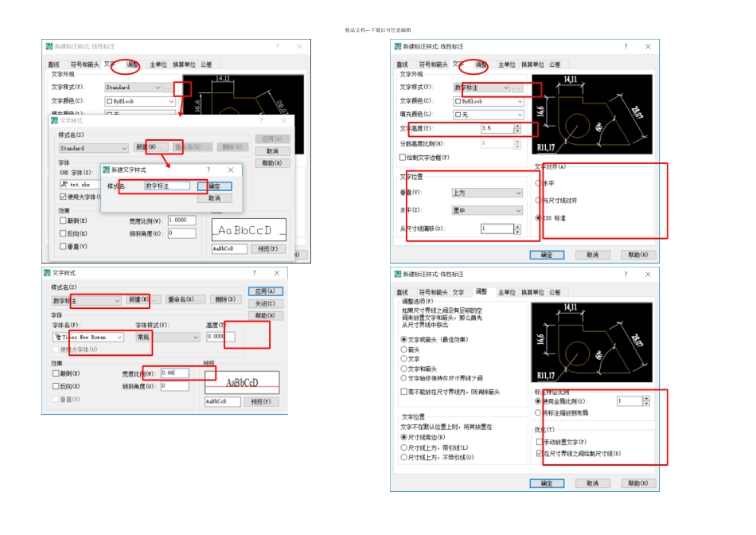Viewport: 756px width, 535px height.
Task: Decrease 从尺寸线偏移 value with the down arrow
Action: tap(517, 232)
